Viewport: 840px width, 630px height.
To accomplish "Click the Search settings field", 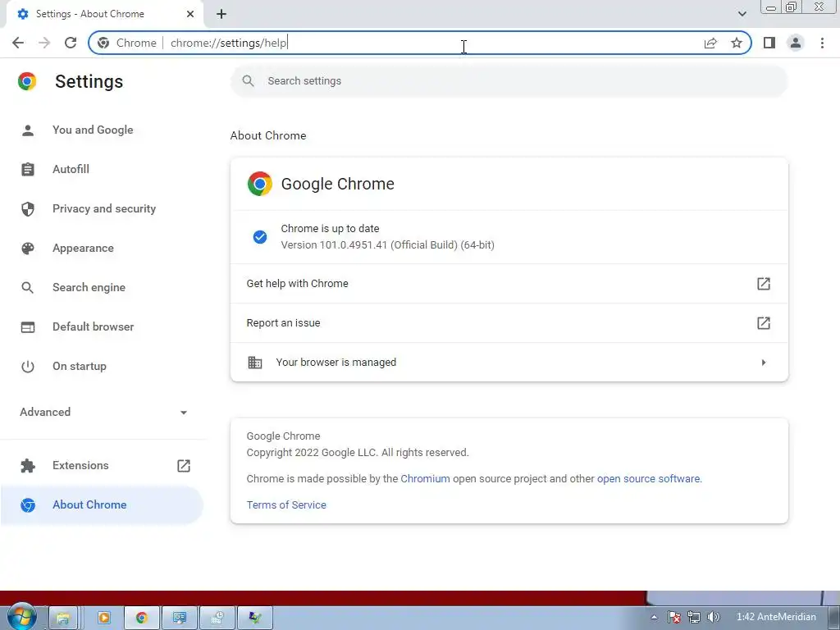I will [509, 81].
